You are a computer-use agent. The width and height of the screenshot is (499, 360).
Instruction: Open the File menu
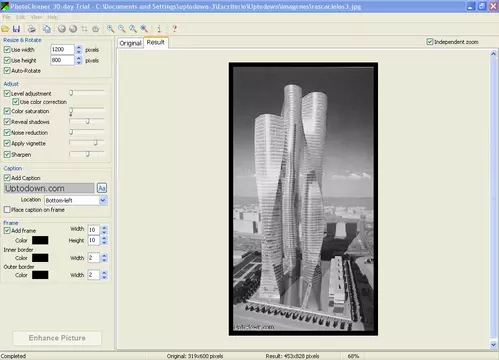(6, 17)
